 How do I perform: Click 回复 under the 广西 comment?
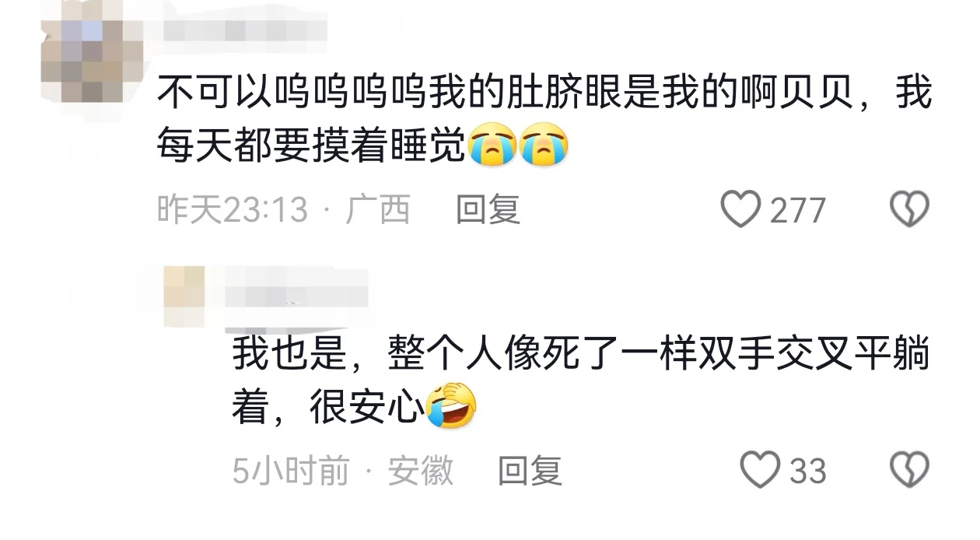[488, 209]
